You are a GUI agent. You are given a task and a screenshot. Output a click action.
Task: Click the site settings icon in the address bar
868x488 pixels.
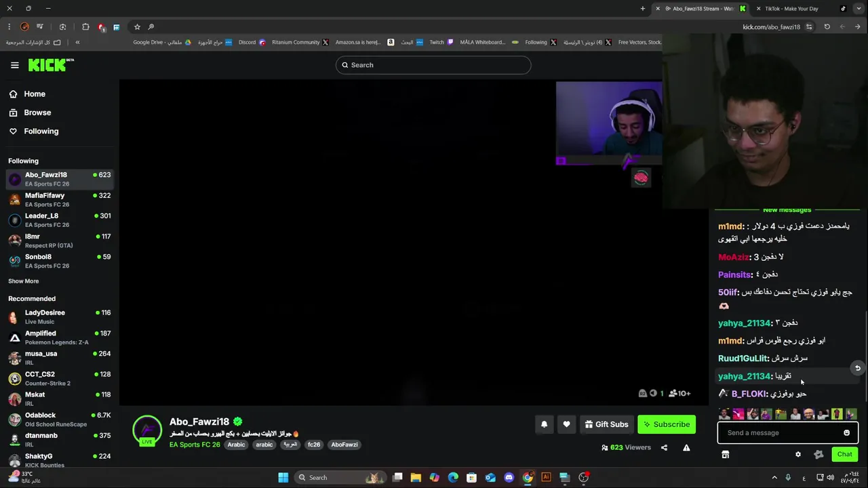pyautogui.click(x=808, y=26)
